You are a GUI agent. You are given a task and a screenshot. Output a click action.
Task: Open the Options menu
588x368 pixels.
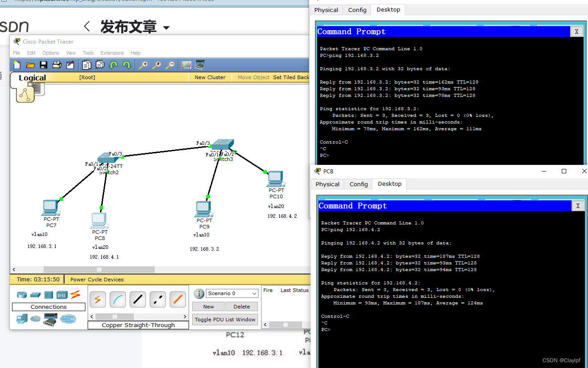pos(51,53)
